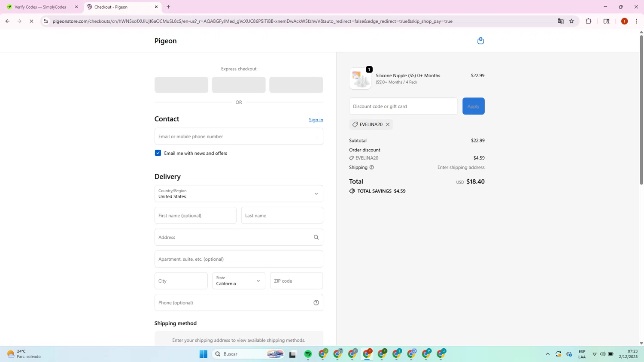This screenshot has width=644, height=362.
Task: Open the State dropdown showing California
Action: 239,281
